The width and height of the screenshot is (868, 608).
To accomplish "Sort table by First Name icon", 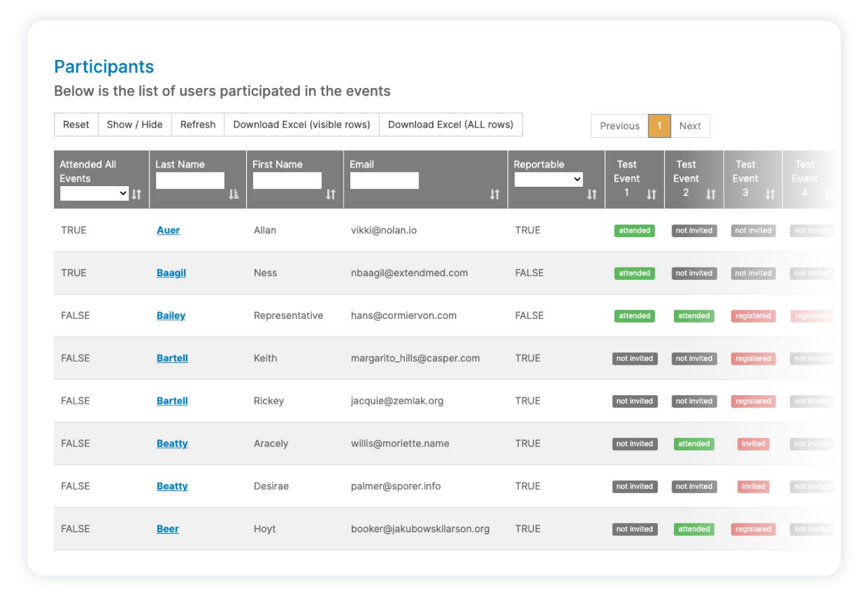I will coord(331,194).
